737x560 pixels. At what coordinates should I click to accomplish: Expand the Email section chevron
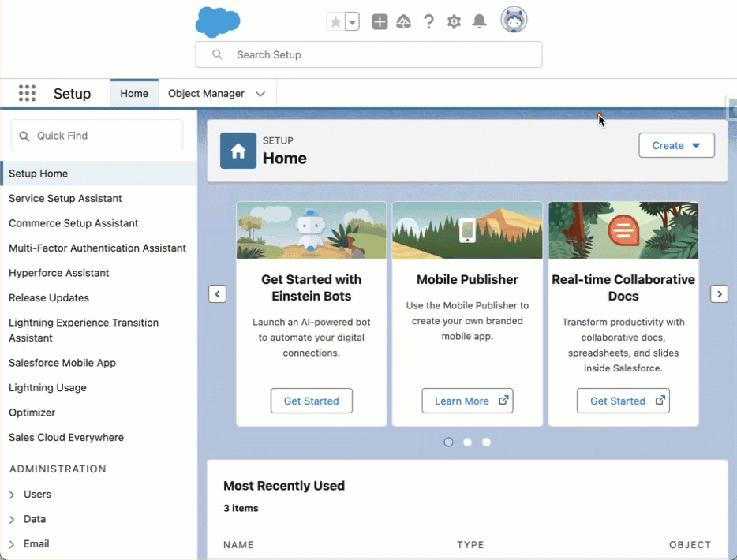point(12,544)
